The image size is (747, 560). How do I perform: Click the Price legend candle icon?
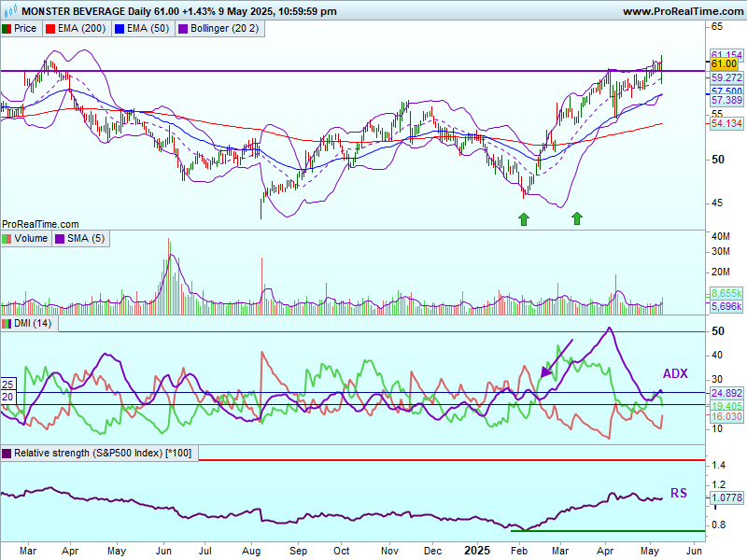coord(7,29)
